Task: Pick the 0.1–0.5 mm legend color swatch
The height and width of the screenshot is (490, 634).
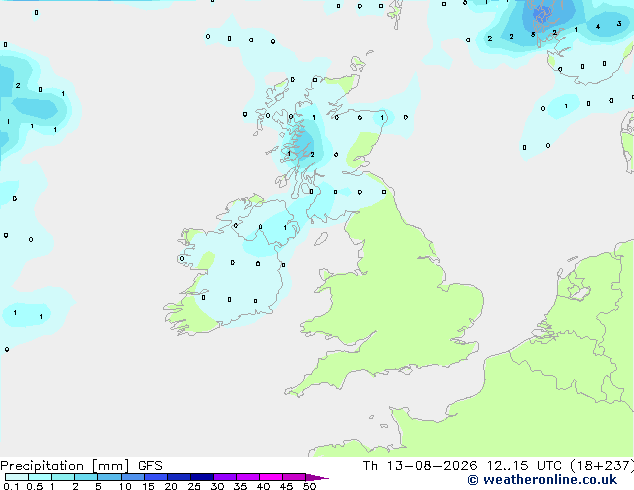Action: pos(17,477)
